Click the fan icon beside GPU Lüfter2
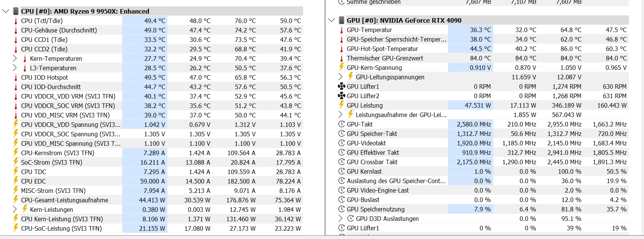 pyautogui.click(x=342, y=96)
